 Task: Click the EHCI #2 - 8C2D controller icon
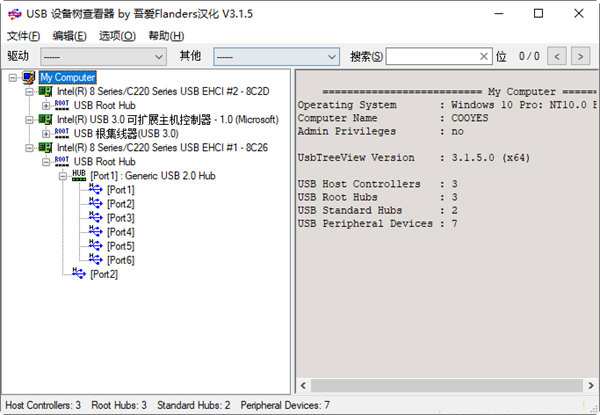tap(46, 92)
